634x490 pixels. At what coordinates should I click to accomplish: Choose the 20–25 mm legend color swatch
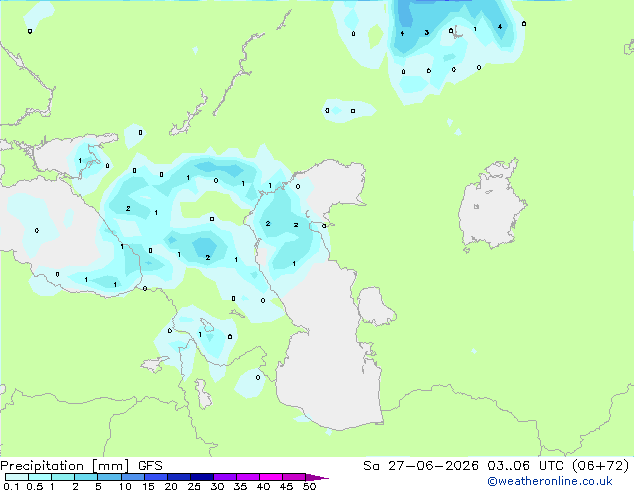coord(179,477)
